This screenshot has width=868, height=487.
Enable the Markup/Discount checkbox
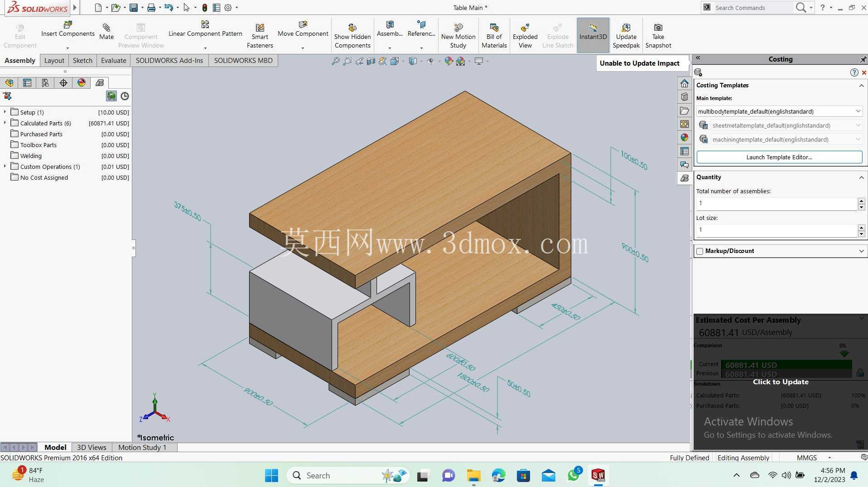click(700, 251)
